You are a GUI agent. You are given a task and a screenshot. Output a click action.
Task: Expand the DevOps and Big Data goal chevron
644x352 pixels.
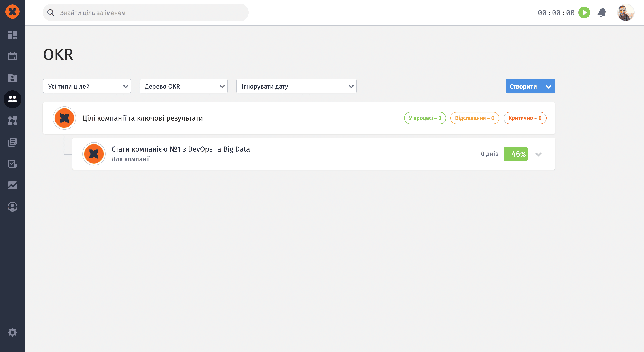[x=538, y=154]
